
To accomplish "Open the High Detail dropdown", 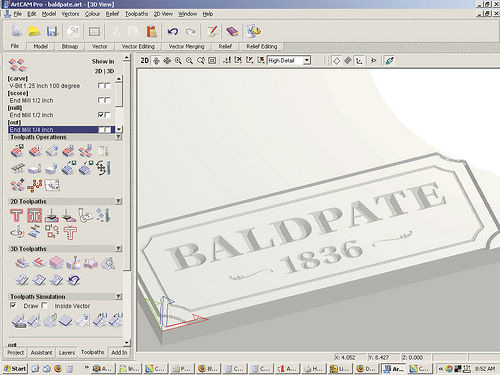I will pos(307,60).
